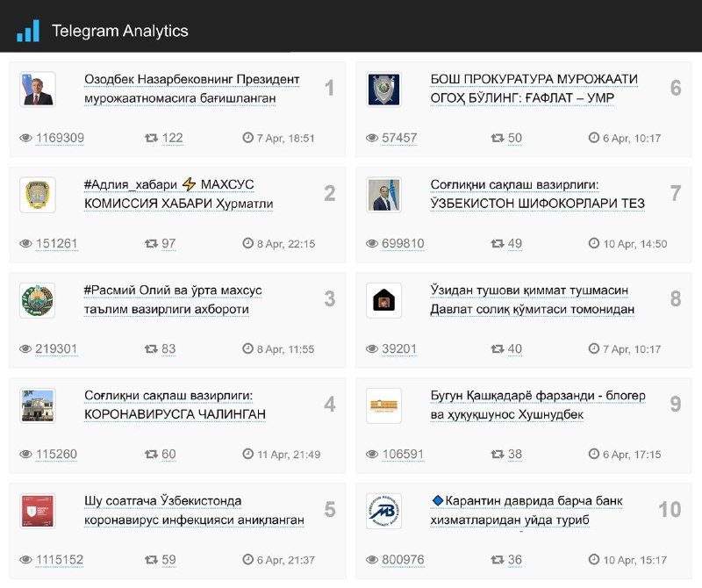Image resolution: width=702 pixels, height=588 pixels.
Task: Click the Telegram Analytics bar chart logo
Action: click(x=28, y=31)
